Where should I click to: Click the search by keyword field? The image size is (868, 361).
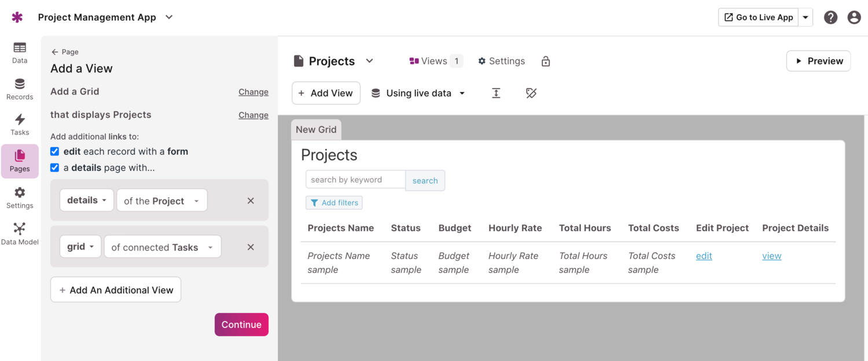[355, 180]
